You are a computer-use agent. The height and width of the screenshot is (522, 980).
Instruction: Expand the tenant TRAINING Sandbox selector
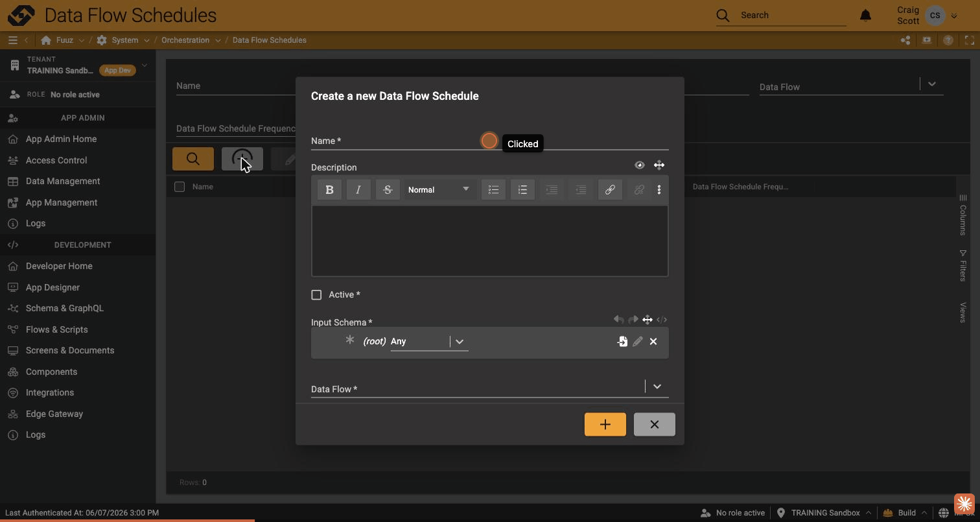pyautogui.click(x=145, y=65)
